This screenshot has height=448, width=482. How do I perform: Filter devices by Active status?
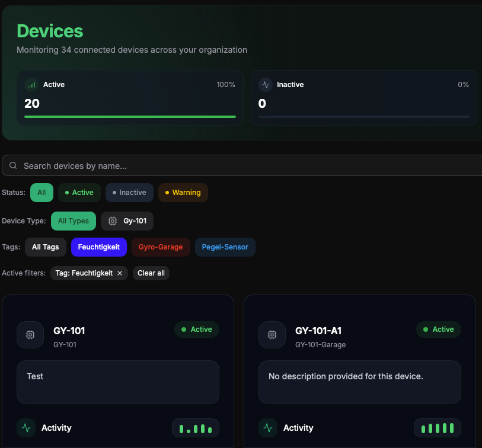79,193
